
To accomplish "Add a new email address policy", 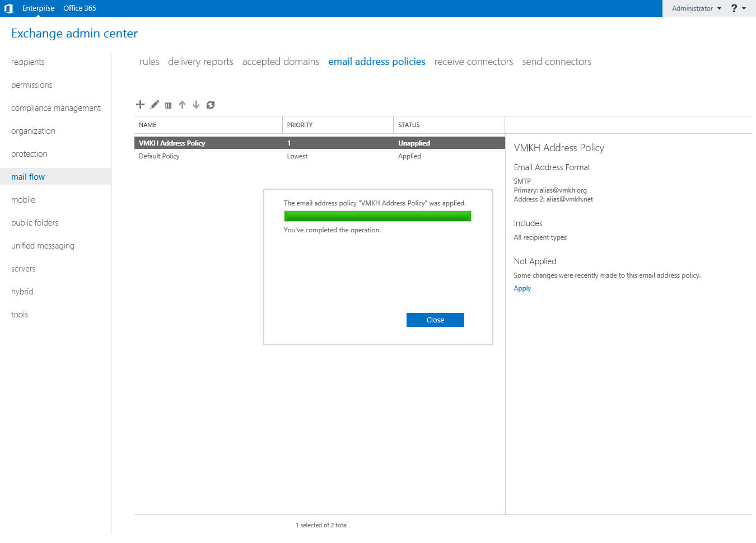I will click(140, 104).
